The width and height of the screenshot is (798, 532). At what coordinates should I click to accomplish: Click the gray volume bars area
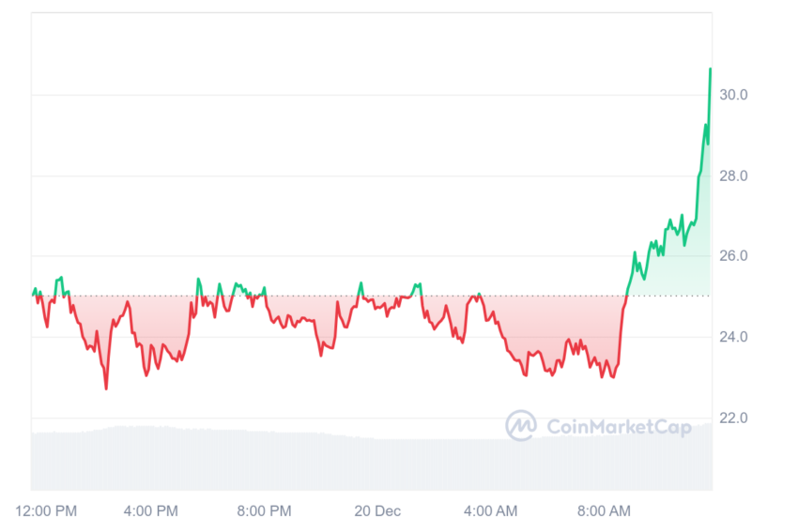tap(372, 461)
